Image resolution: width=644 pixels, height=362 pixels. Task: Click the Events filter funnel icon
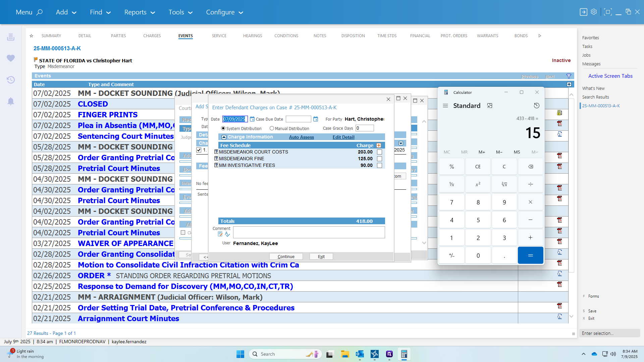[569, 76]
